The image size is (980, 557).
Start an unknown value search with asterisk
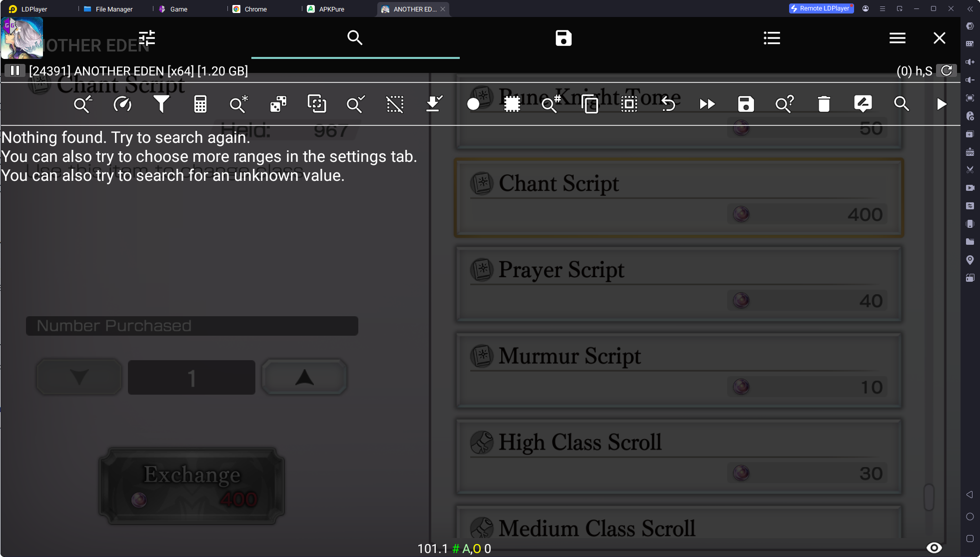(239, 104)
